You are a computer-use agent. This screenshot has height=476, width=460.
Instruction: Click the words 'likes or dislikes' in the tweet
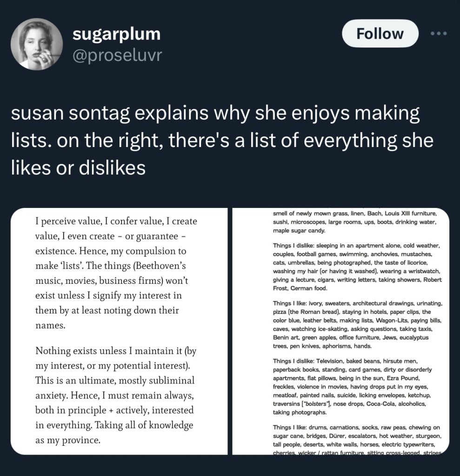[78, 168]
